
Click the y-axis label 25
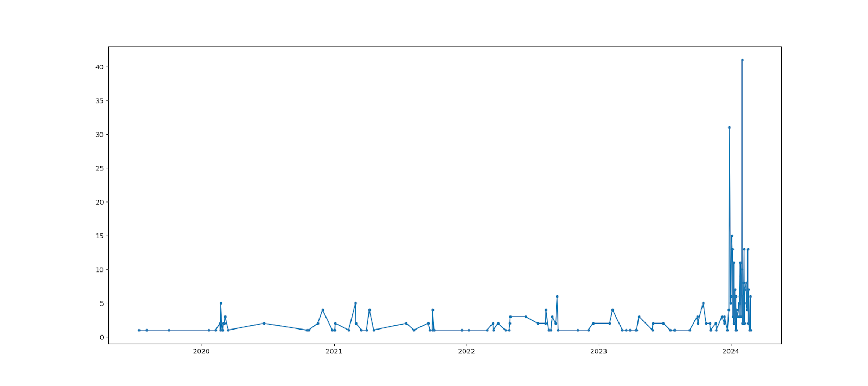click(99, 168)
